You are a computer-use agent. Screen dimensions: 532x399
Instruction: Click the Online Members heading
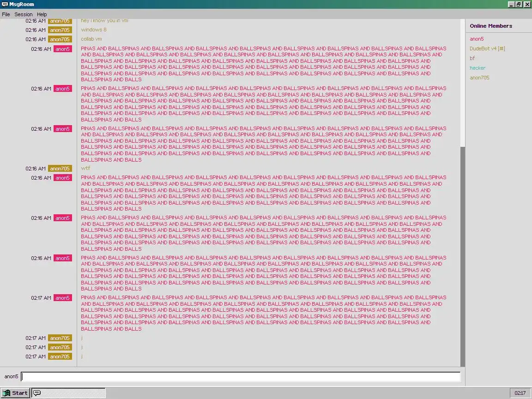(491, 26)
